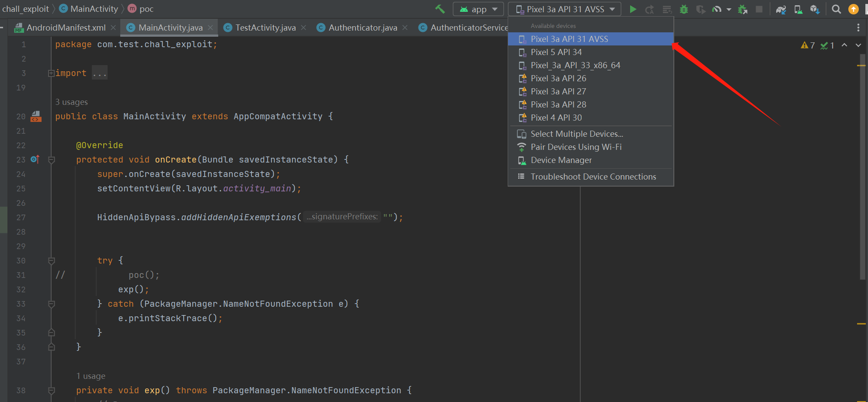This screenshot has width=868, height=402.
Task: Select Pixel 3a API 26 device
Action: [590, 78]
